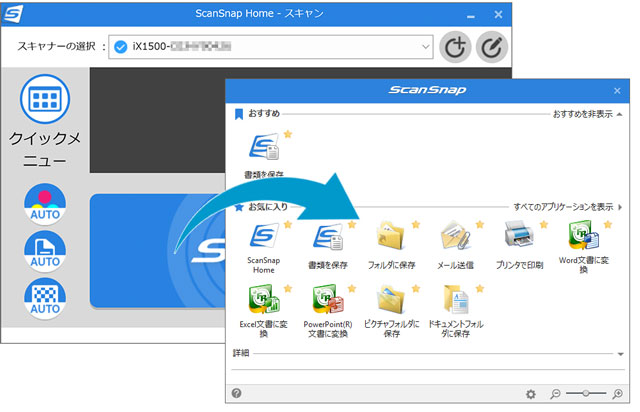This screenshot has height=412, width=640.
Task: Toggle favorite star on favorites 書類を保存
Action: (x=352, y=224)
